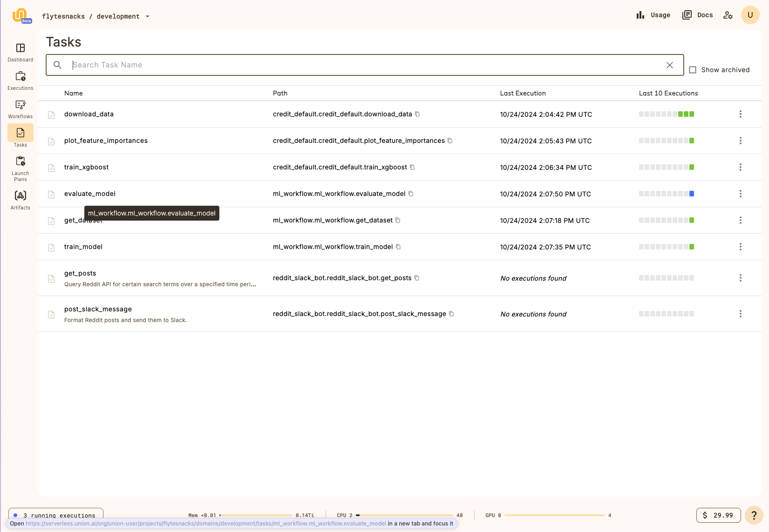
Task: Click the user management icon in the top bar
Action: [x=728, y=15]
